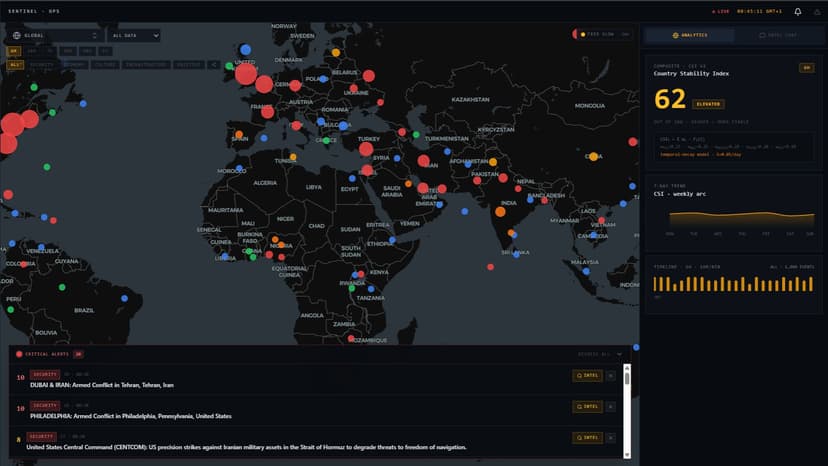Screen dimensions: 828x466
Task: Collapse the critical alerts panel chevron
Action: tap(619, 354)
